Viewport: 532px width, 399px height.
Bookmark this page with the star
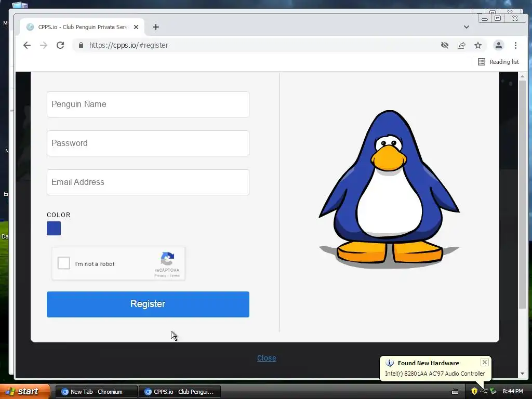coord(478,45)
